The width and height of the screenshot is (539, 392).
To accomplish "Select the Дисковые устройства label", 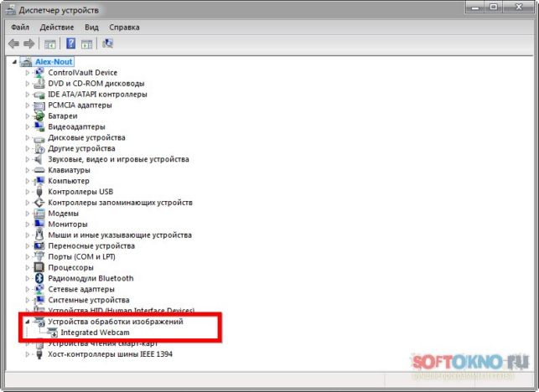I will coord(86,137).
